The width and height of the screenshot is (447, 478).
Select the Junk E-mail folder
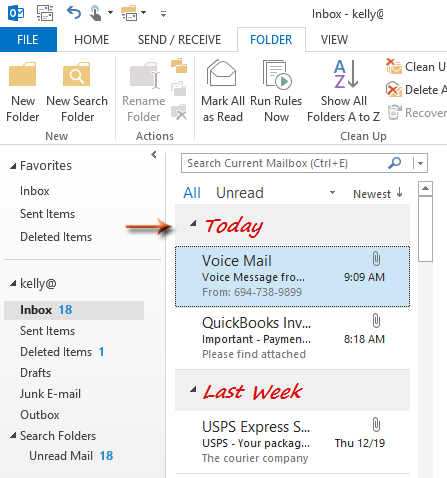click(50, 394)
